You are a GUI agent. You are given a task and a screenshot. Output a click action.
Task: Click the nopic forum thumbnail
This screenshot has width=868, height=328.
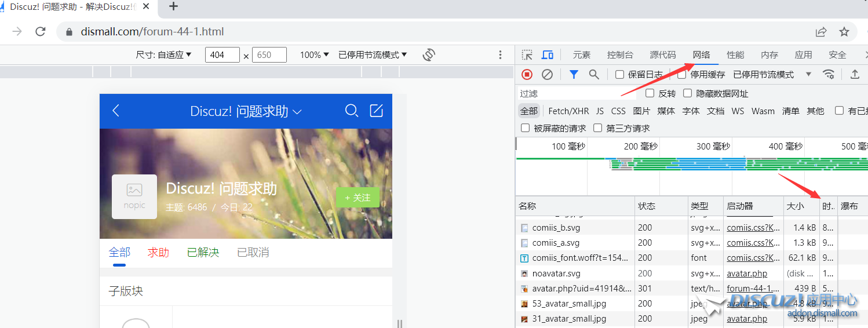[x=134, y=196]
